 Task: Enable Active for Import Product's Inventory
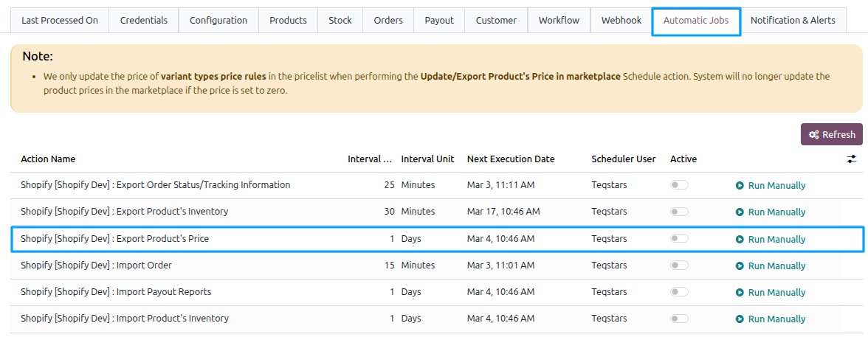[x=679, y=319]
